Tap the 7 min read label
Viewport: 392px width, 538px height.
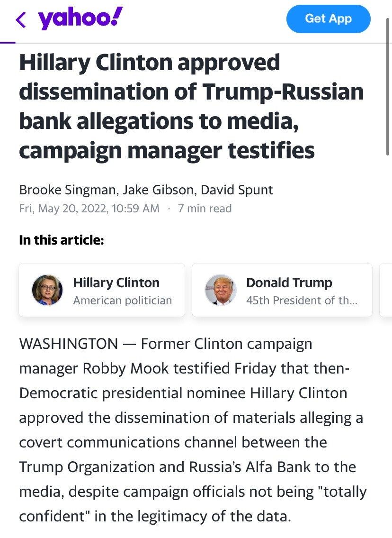click(205, 209)
